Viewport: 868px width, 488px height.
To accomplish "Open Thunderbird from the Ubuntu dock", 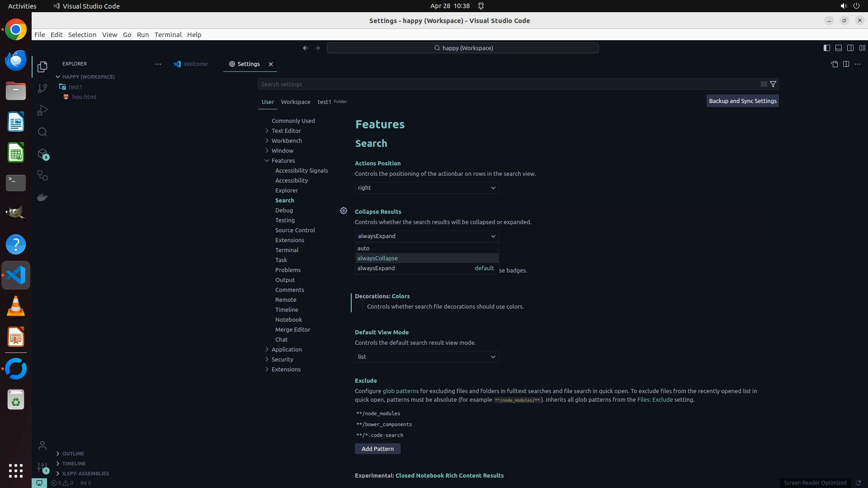I will pos(16,60).
